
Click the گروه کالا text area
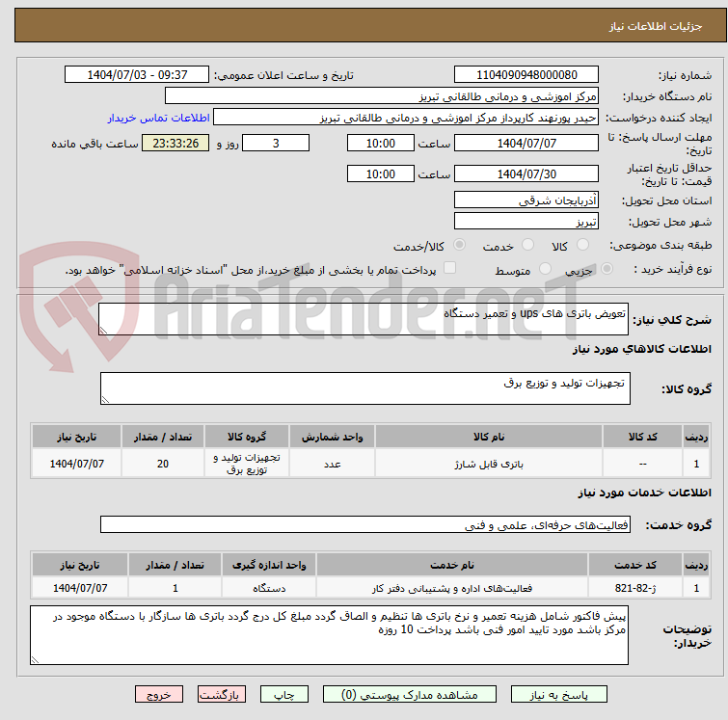pos(364,388)
